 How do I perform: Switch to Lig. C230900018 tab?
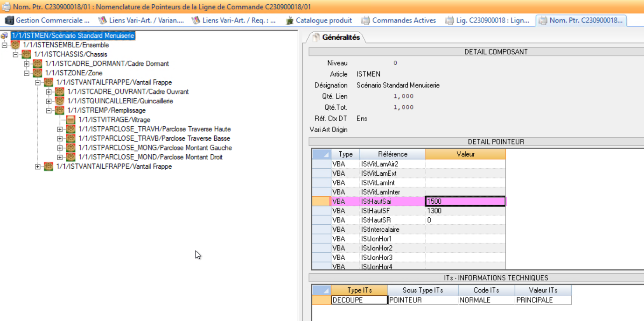[x=488, y=21]
